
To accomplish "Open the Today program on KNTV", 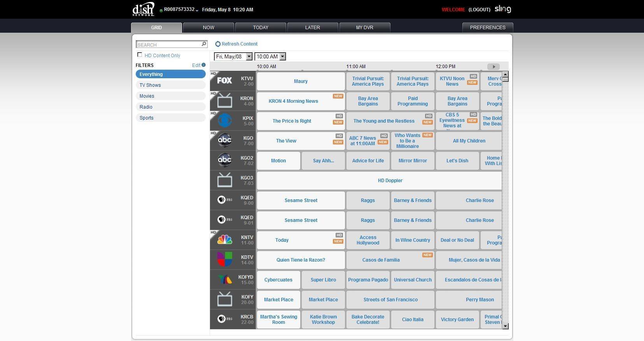I will (x=301, y=240).
